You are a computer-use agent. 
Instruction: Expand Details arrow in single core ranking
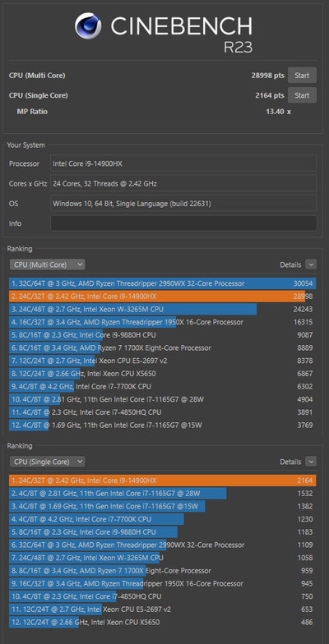(x=311, y=462)
